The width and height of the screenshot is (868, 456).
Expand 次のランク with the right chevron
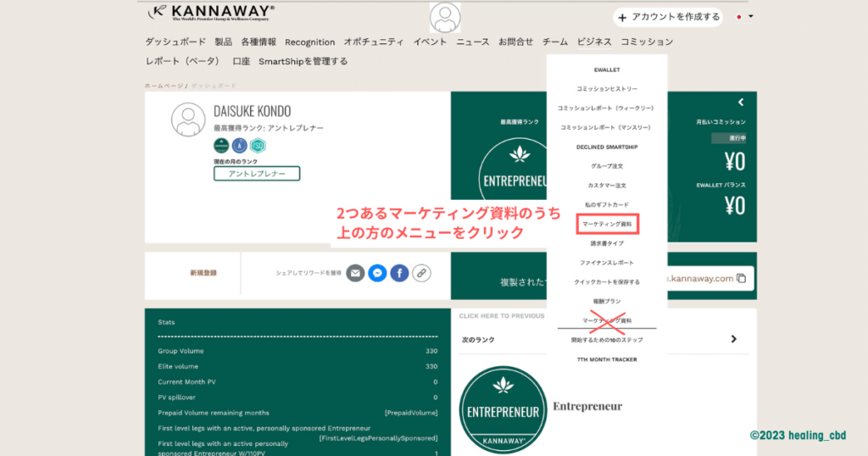(x=734, y=339)
